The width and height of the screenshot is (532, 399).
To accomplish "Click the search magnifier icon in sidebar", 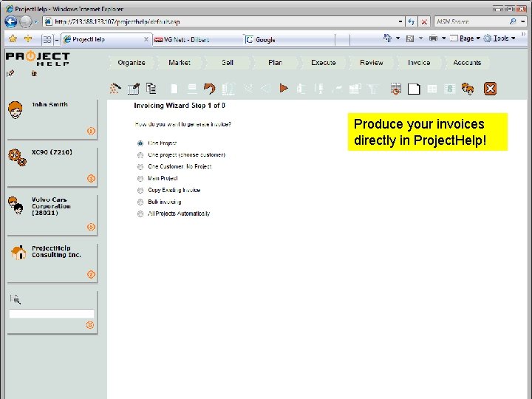I will tap(16, 299).
